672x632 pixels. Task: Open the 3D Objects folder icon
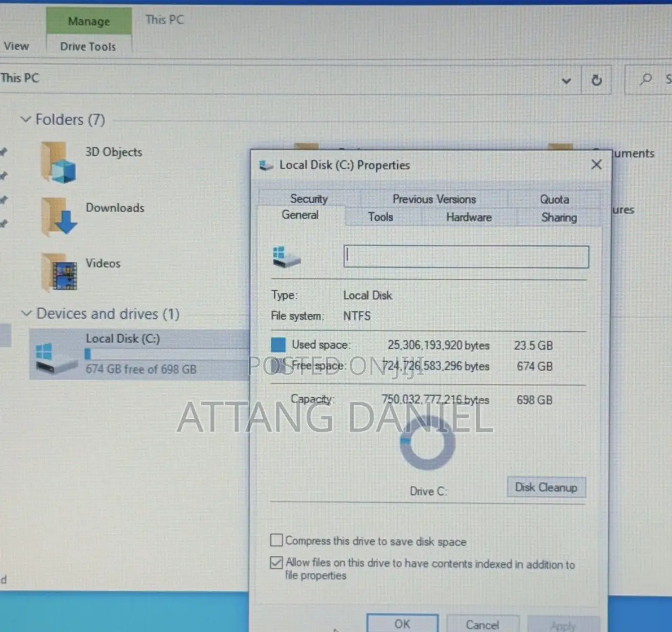point(59,163)
